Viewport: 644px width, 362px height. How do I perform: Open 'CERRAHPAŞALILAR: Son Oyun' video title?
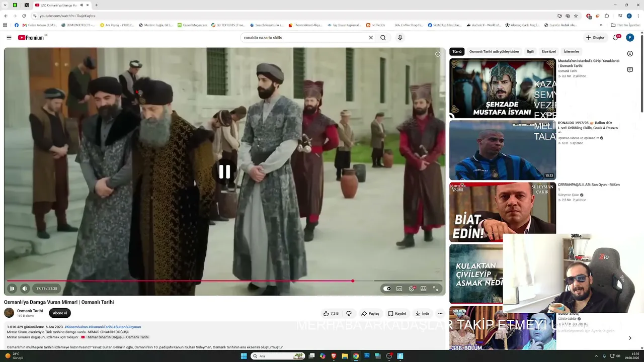pos(589,187)
